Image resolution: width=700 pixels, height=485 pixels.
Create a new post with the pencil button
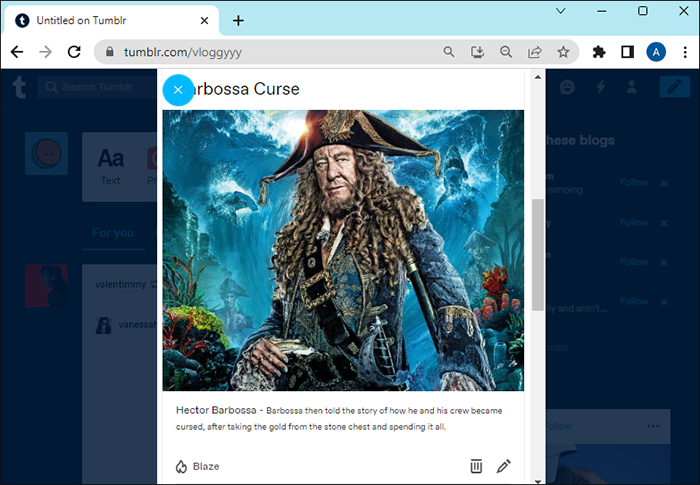click(x=675, y=87)
